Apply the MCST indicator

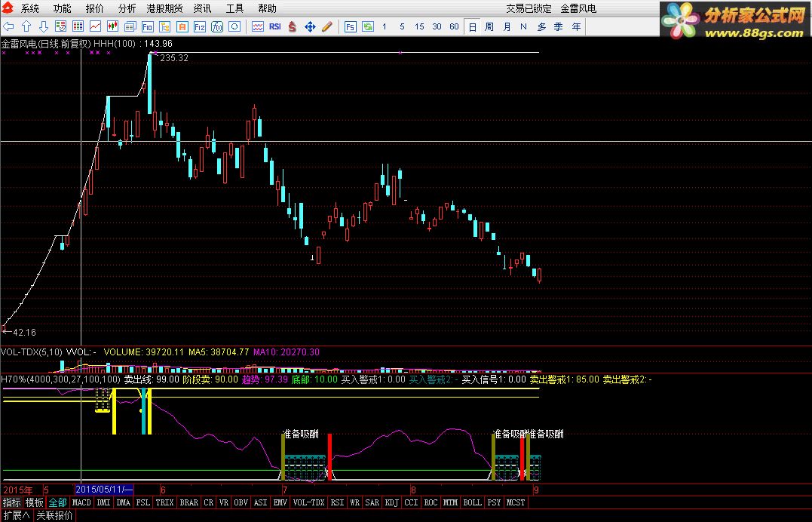click(x=515, y=502)
